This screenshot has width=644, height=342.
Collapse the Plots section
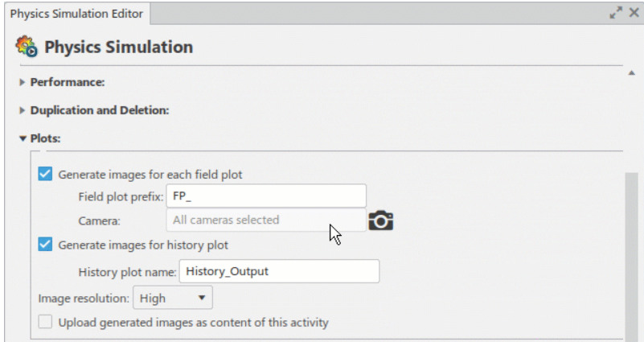pos(23,138)
